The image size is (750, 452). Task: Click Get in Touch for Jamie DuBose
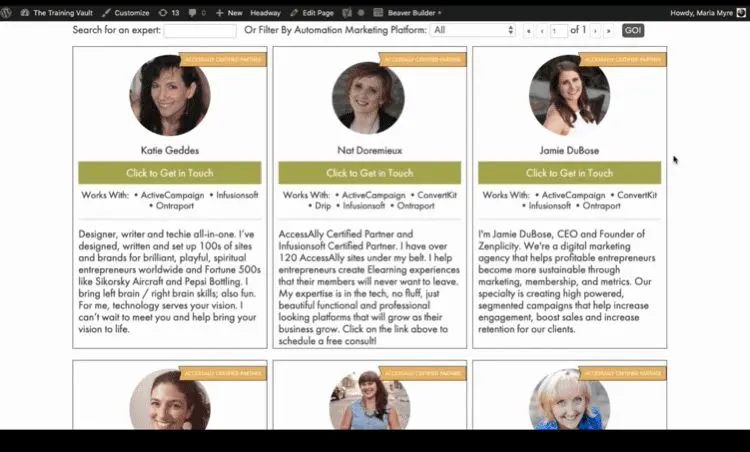[x=570, y=173]
